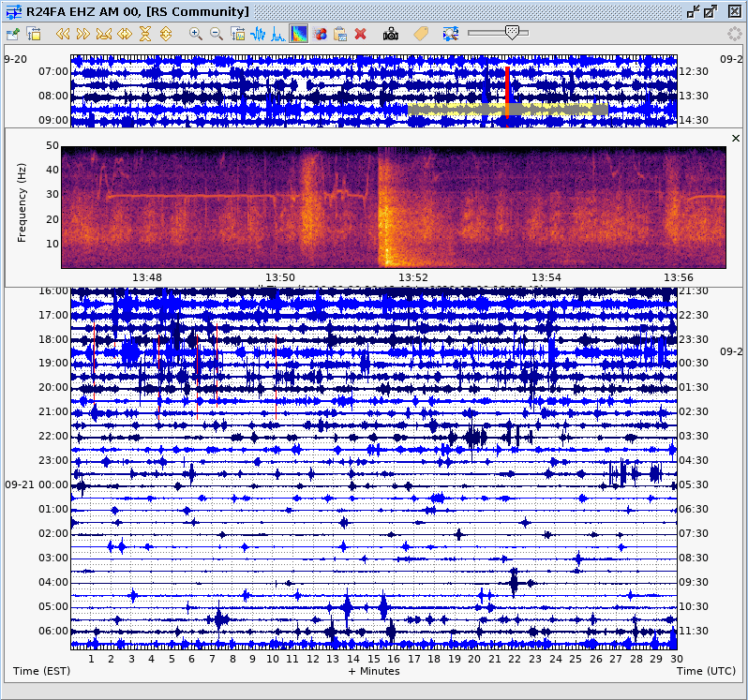Click the event classification icon beside slider

click(450, 34)
